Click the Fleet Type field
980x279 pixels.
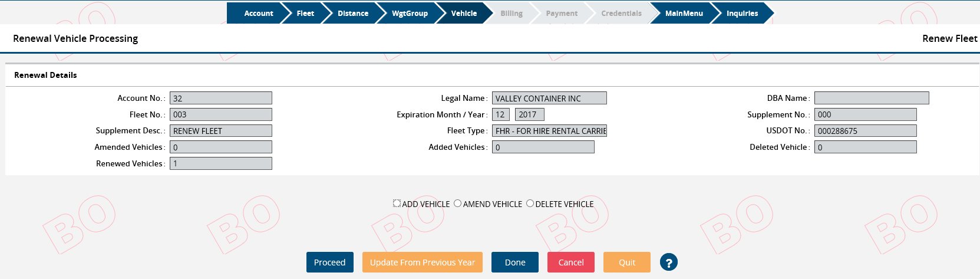click(549, 130)
